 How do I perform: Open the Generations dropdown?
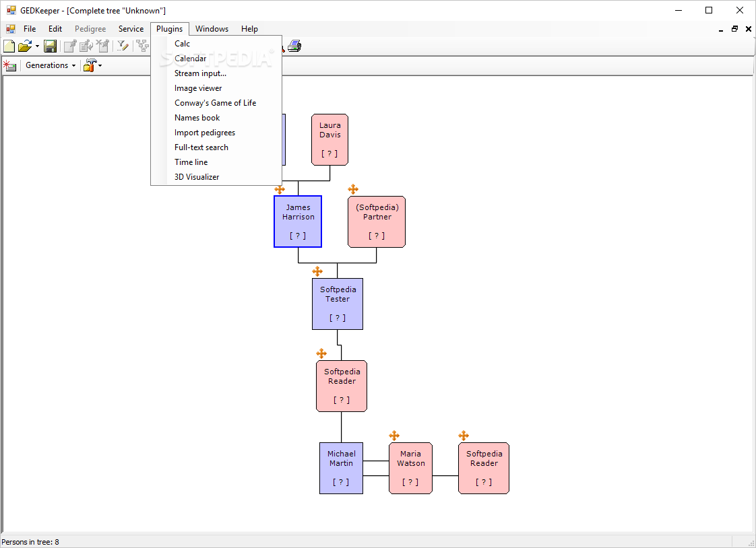pyautogui.click(x=50, y=65)
